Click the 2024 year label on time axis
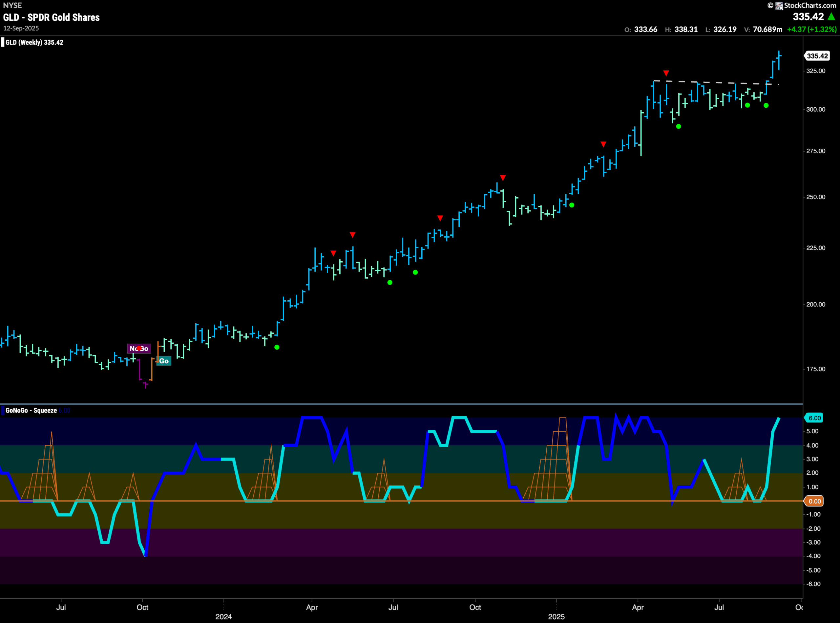 223,616
